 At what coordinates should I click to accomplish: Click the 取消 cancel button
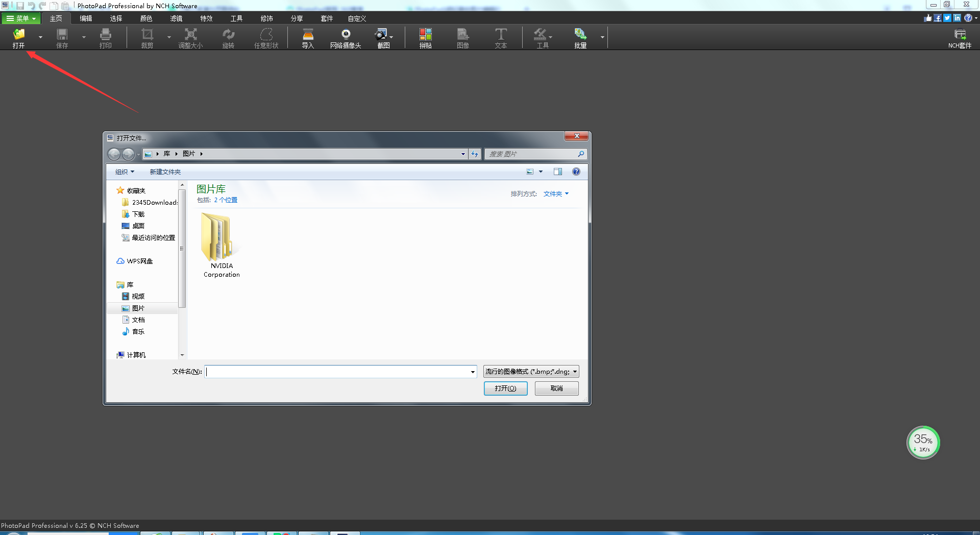pyautogui.click(x=556, y=388)
